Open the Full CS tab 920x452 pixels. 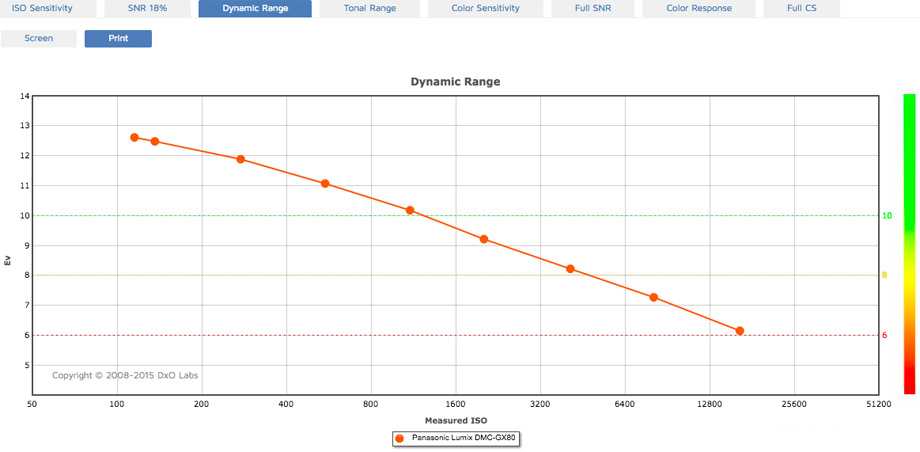click(x=801, y=8)
